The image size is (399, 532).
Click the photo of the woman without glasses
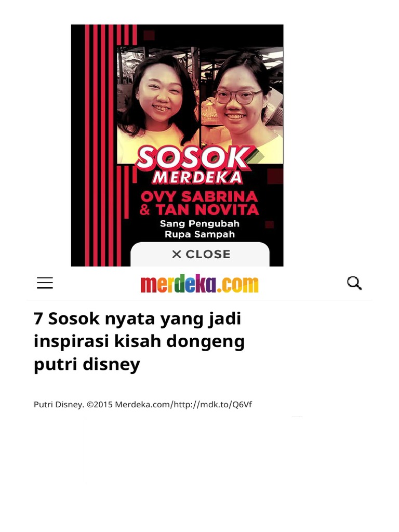[158, 102]
